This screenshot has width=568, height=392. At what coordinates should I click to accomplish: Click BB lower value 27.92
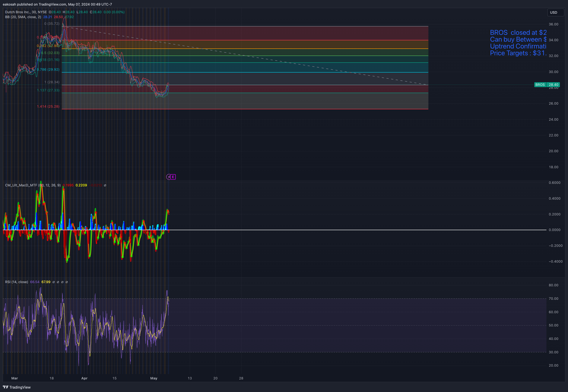pyautogui.click(x=69, y=17)
